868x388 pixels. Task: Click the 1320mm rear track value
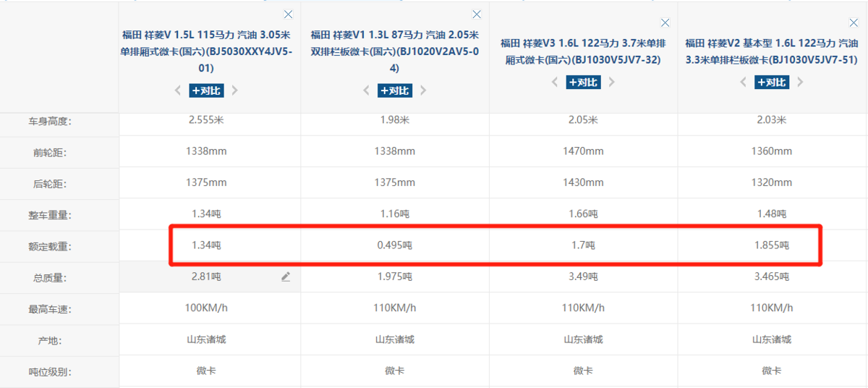point(773,182)
